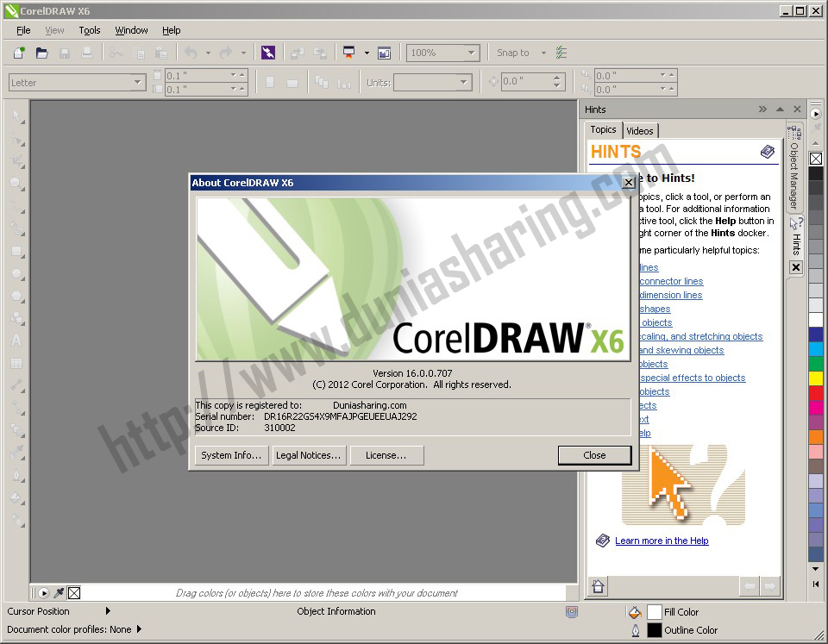Close the Hints docker with its X
This screenshot has height=644, width=828.
[x=797, y=109]
